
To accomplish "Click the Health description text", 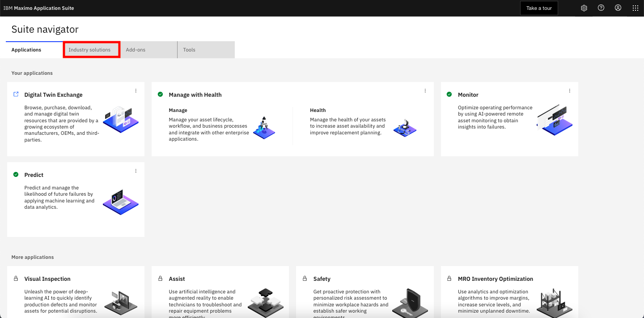I will click(348, 126).
